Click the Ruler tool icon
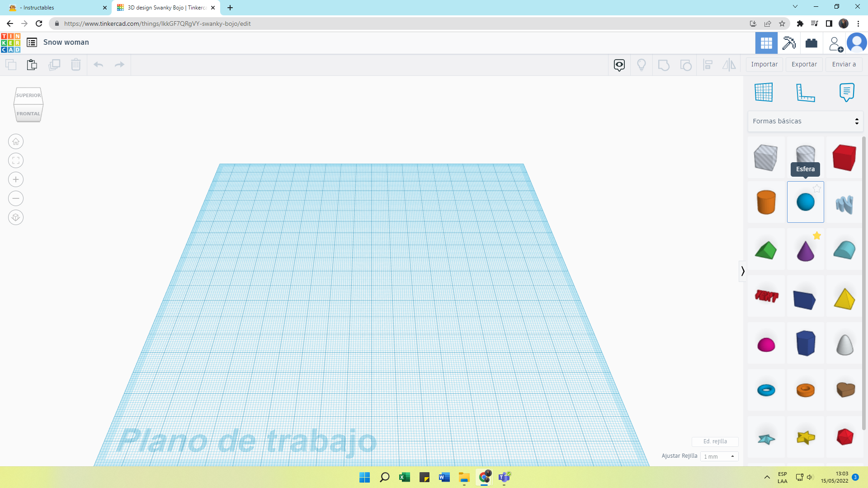The height and width of the screenshot is (488, 868). click(x=805, y=92)
